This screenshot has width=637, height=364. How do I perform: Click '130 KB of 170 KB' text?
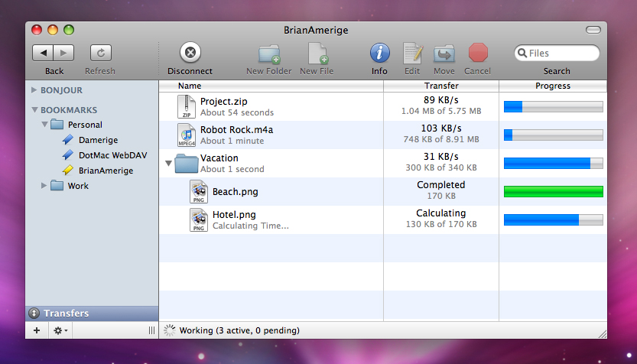441,224
